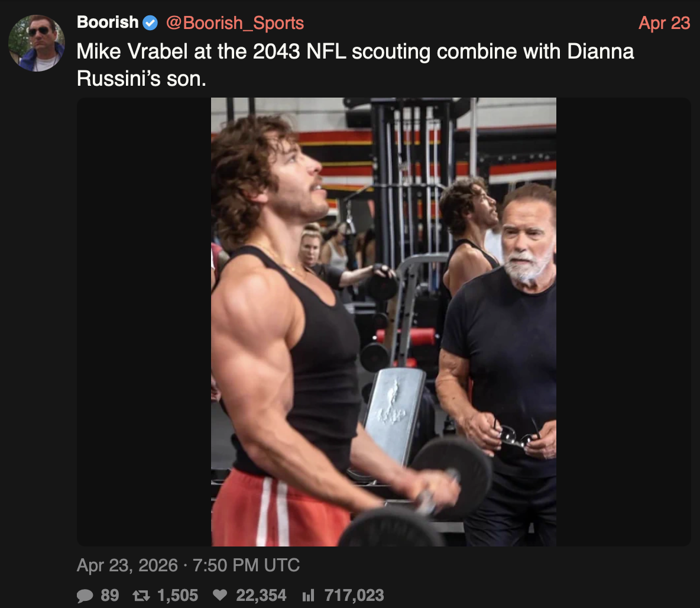Click the Apr 23 date link
The width and height of the screenshot is (700, 608).
coord(664,23)
